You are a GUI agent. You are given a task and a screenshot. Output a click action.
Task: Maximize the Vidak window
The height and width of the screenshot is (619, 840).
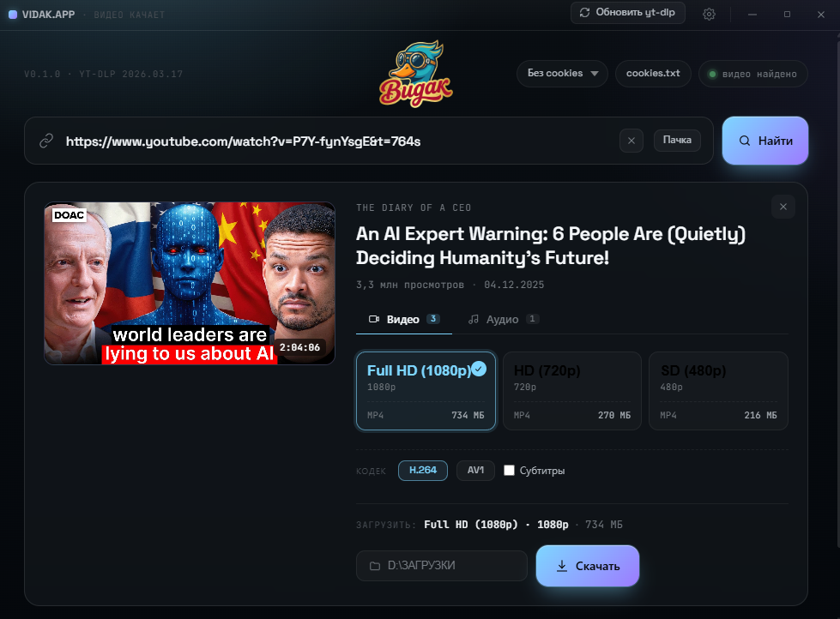coord(787,15)
